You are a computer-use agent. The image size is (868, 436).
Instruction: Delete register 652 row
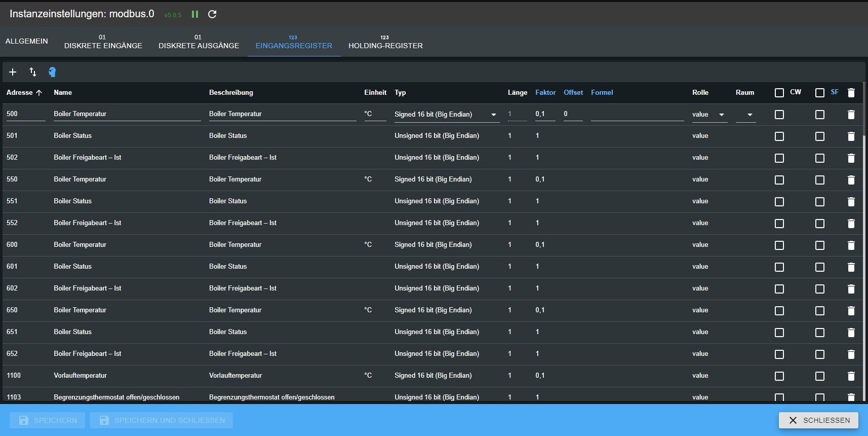[851, 354]
